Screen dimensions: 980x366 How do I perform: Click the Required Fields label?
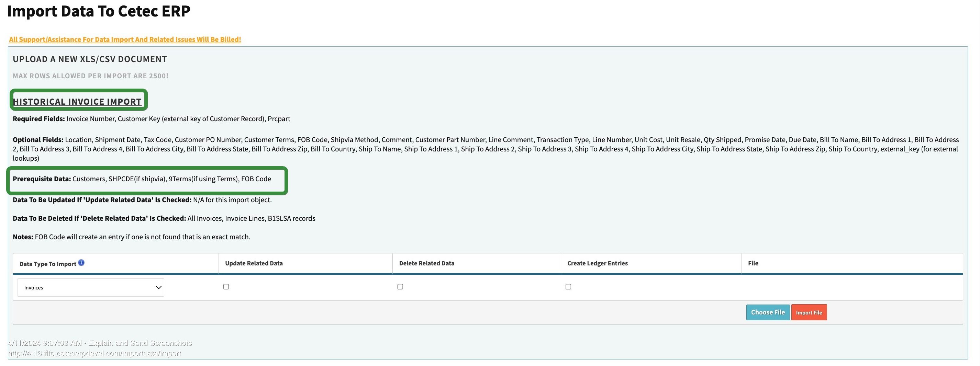tap(39, 119)
